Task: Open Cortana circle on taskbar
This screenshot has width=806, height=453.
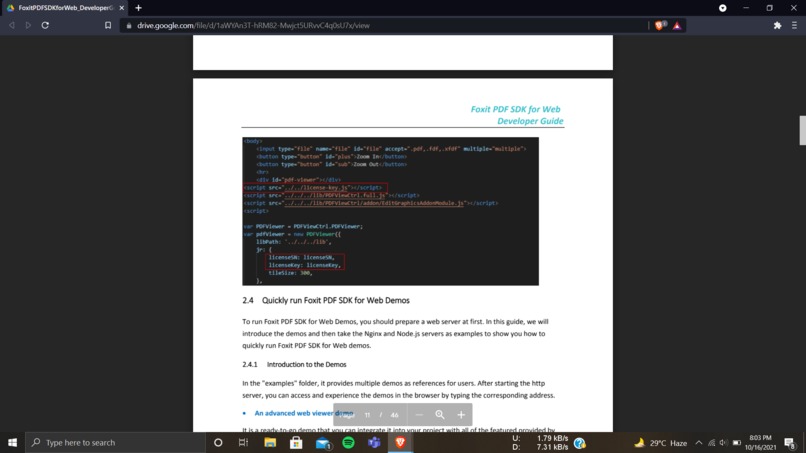Action: 218,442
